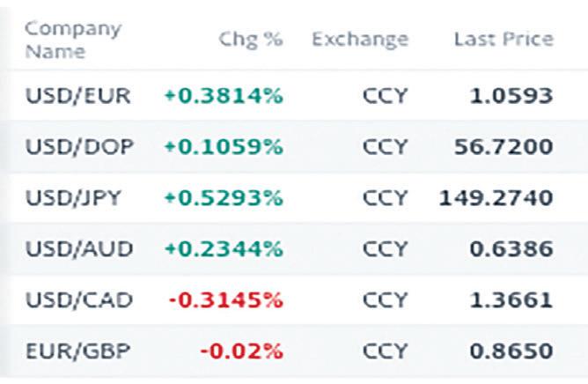The width and height of the screenshot is (588, 384).
Task: Open the USD/DOP currency pair
Action: coord(79,145)
